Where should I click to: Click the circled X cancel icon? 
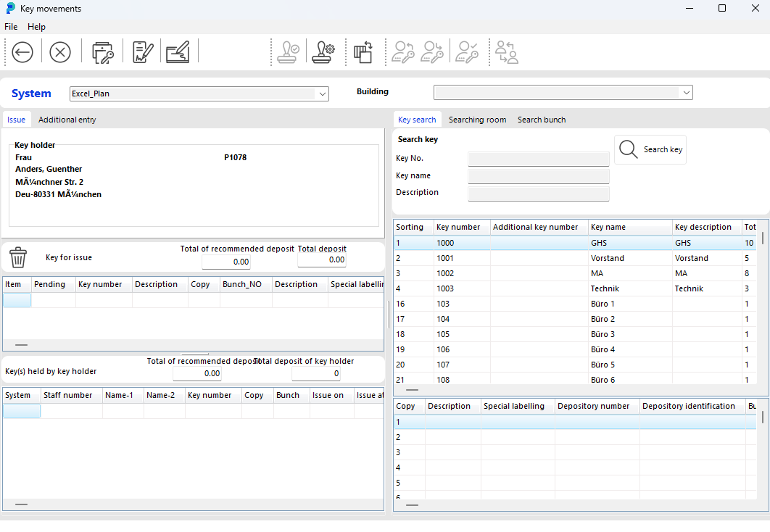point(60,52)
